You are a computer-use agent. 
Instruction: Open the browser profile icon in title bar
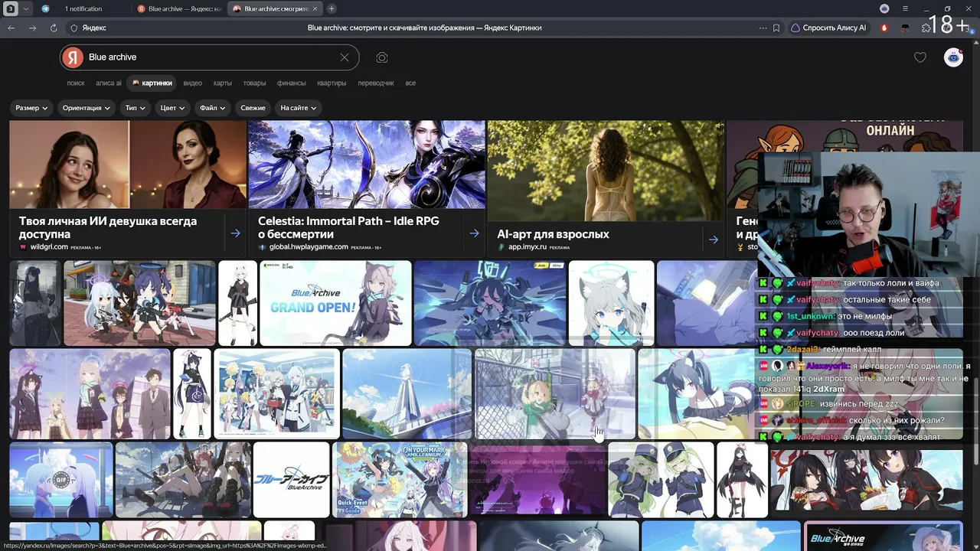(x=885, y=8)
